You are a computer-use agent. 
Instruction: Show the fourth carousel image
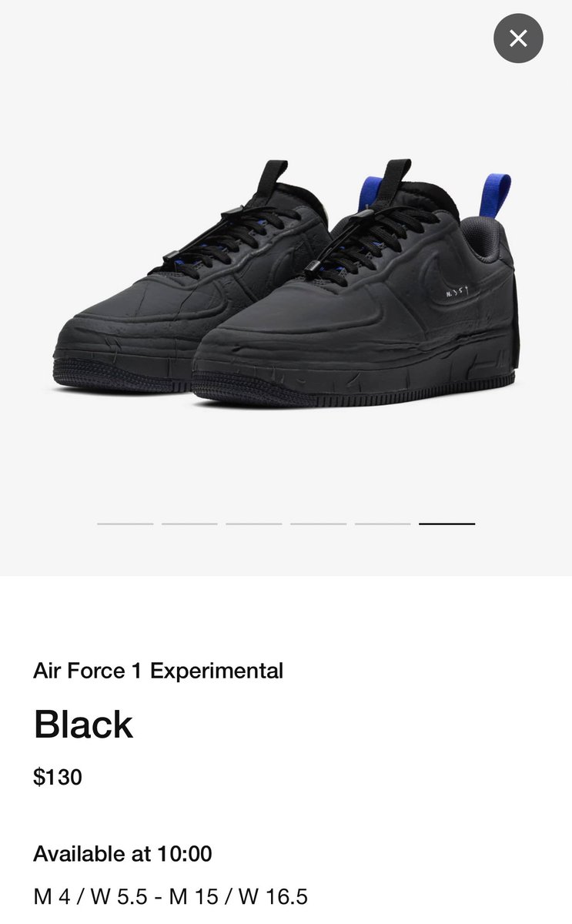pos(318,524)
